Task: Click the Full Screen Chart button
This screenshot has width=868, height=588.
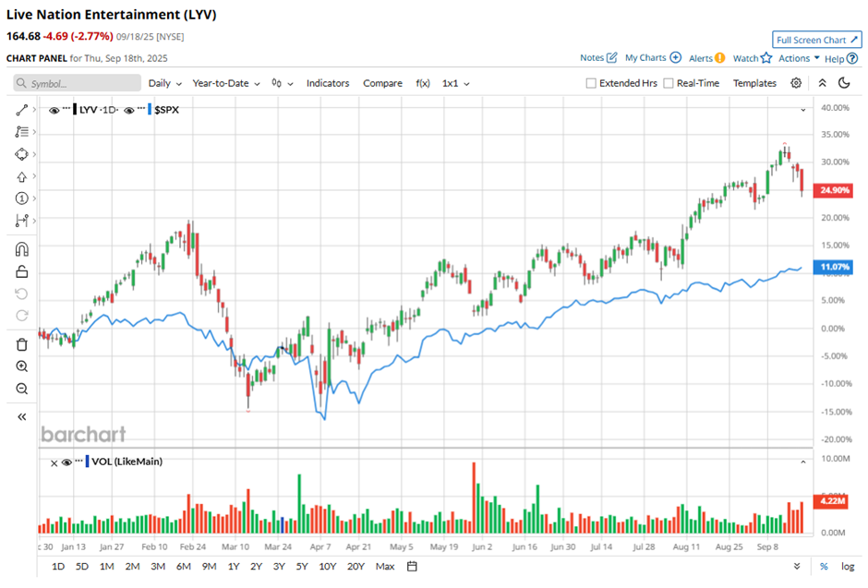Action: 816,40
